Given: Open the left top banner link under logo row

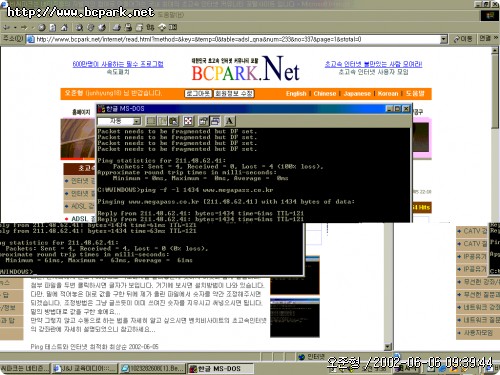Looking at the screenshot, I should tap(118, 64).
